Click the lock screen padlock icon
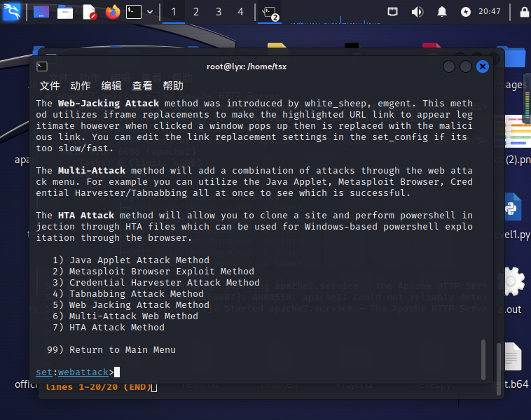The height and width of the screenshot is (420, 531). click(x=524, y=12)
